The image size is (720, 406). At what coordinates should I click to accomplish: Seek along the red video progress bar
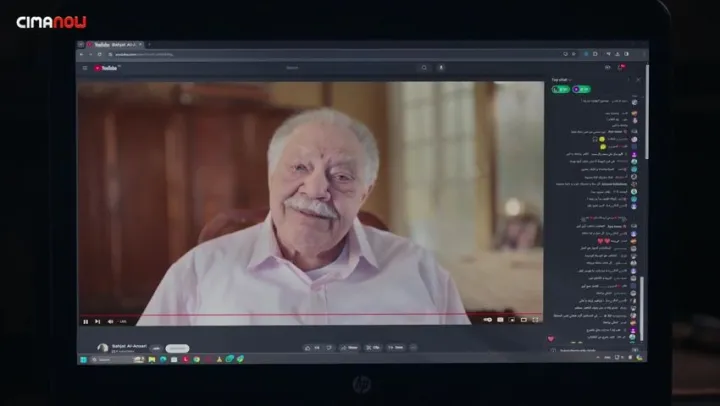pos(311,315)
